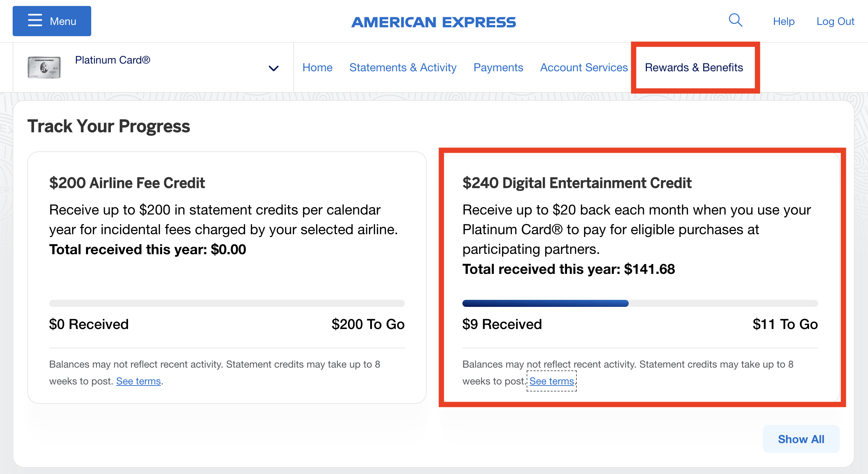Click the '$200 To Go' label

pyautogui.click(x=368, y=324)
